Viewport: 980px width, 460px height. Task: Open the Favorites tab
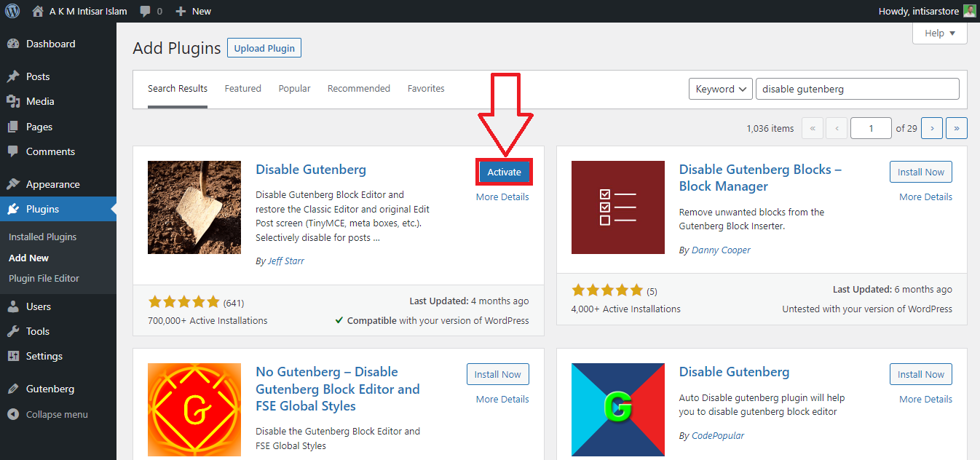pos(426,88)
